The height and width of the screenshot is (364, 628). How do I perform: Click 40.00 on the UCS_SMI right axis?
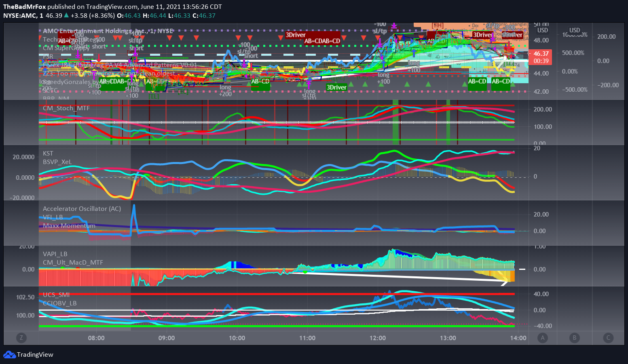(x=541, y=294)
